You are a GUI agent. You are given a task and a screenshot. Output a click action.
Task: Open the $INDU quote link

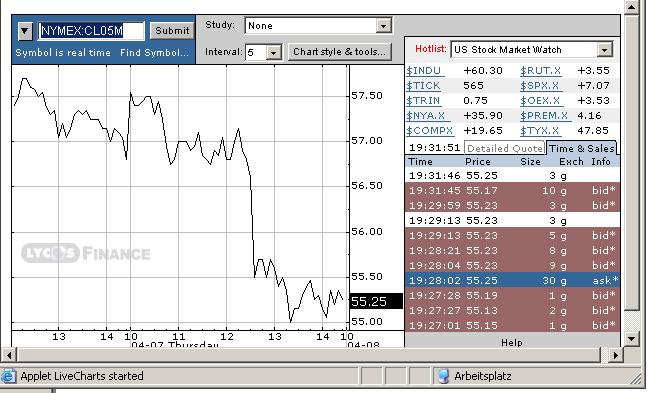(424, 71)
